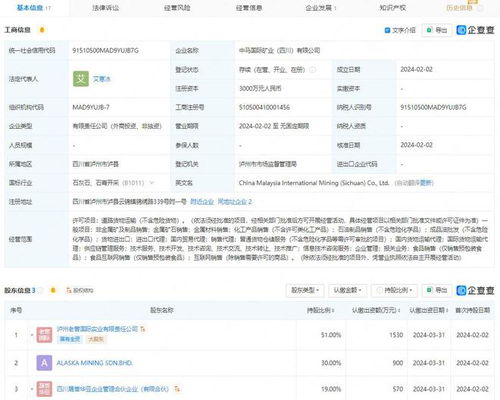The image size is (500, 400).
Task: Click logo of shareholder with 51.00%
Action: coord(44,335)
